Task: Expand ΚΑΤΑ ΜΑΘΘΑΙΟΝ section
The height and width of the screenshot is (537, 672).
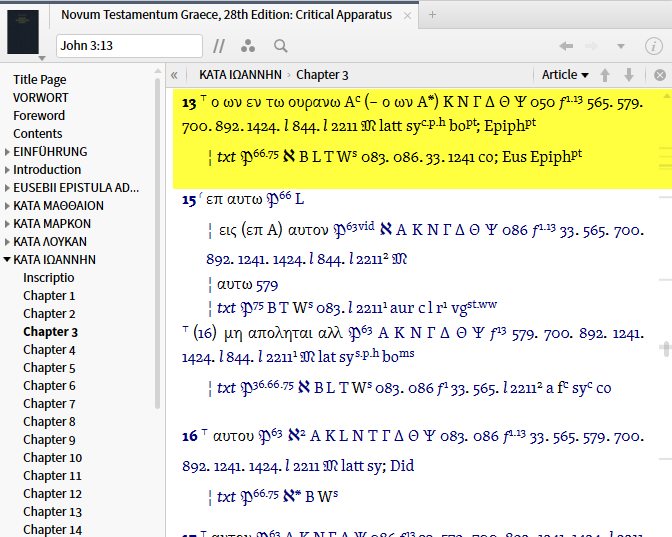Action: pos(7,206)
